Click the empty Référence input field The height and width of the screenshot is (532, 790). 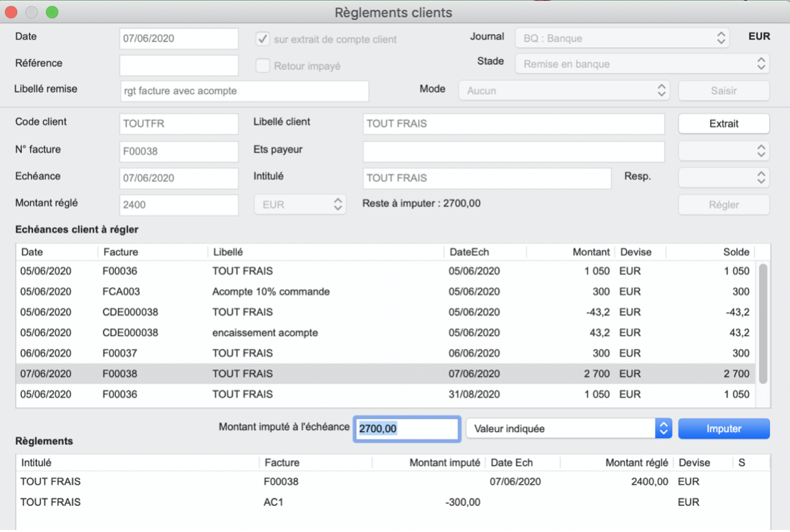point(179,66)
